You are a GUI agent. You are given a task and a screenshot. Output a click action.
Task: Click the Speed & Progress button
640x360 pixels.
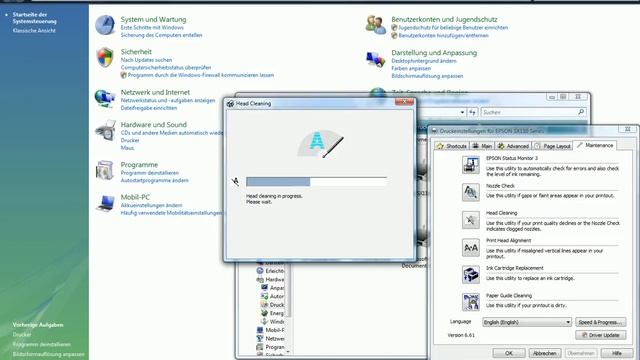[601, 322]
